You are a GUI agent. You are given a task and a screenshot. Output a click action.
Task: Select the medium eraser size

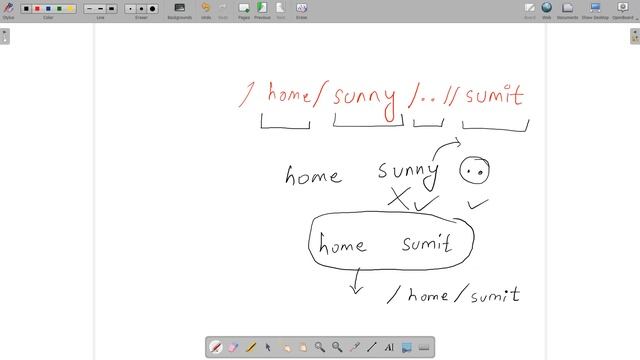(x=141, y=9)
